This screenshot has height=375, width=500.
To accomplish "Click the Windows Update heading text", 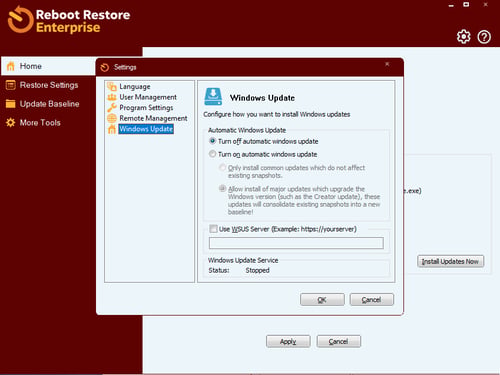I will [262, 98].
